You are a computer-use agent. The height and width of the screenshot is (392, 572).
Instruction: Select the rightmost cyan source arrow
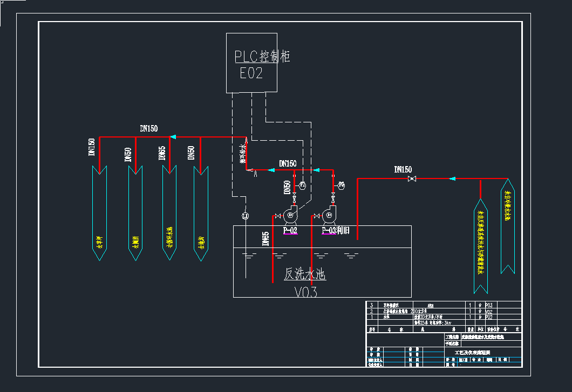pos(507,226)
